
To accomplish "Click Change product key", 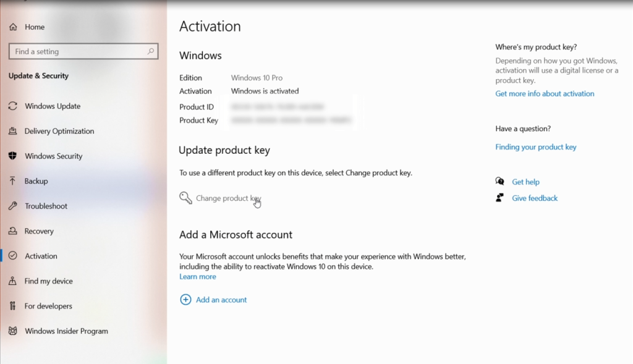I will [227, 198].
